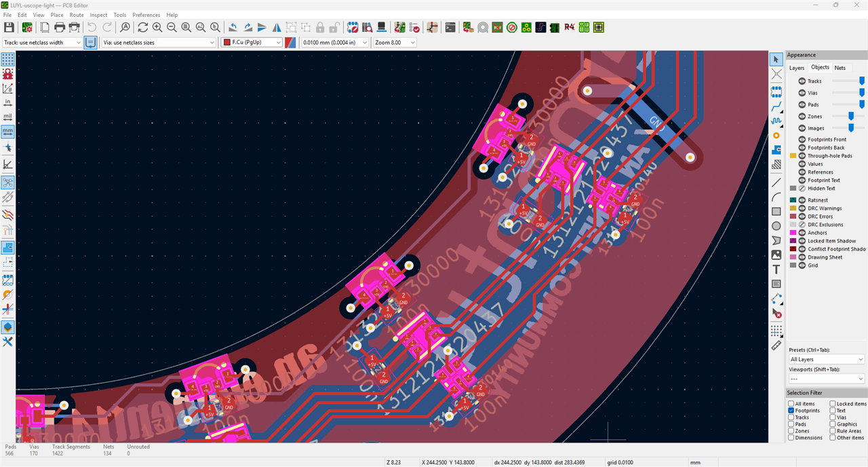
Task: Uncheck the Footprints selection filter
Action: [x=791, y=411]
